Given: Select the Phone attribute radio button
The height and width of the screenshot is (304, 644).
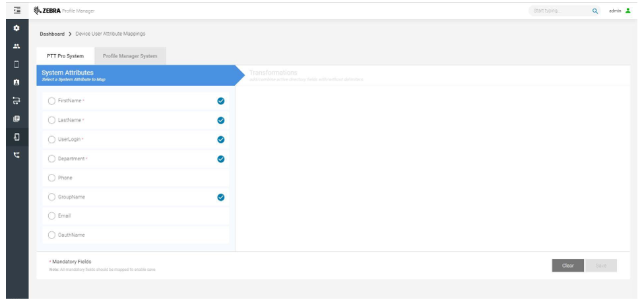Looking at the screenshot, I should pos(52,178).
